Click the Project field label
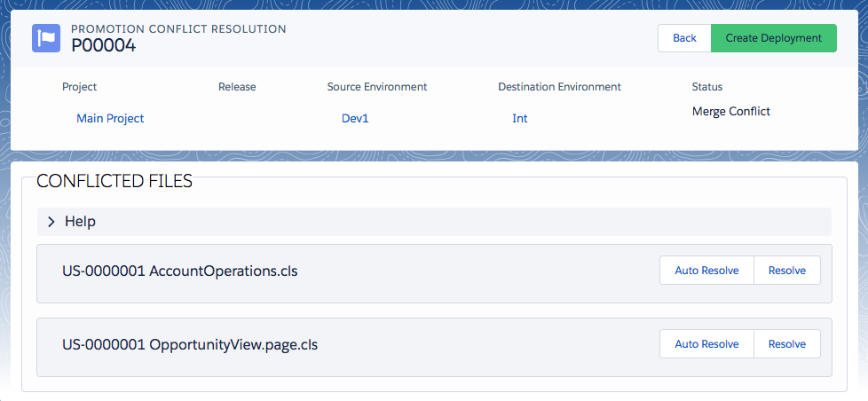Screen dimensions: 868x401 (x=79, y=87)
